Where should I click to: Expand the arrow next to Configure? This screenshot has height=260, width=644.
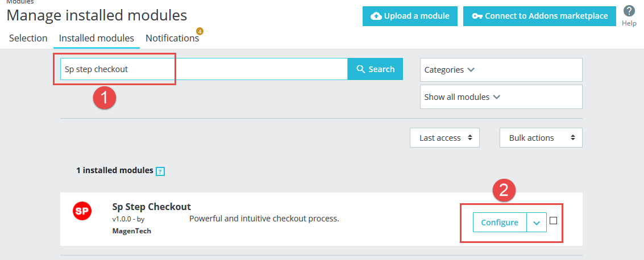[537, 223]
